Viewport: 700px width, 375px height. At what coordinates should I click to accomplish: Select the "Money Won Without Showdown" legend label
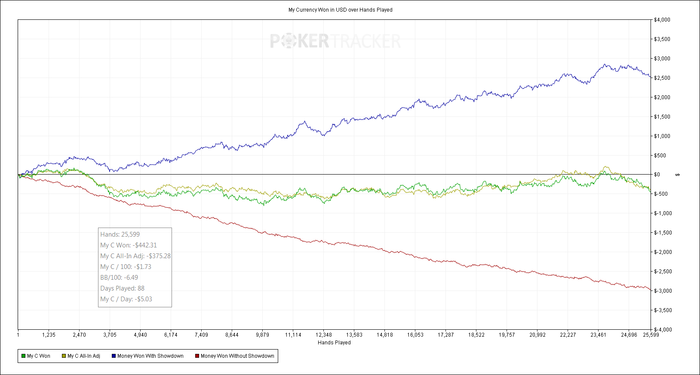coord(239,356)
